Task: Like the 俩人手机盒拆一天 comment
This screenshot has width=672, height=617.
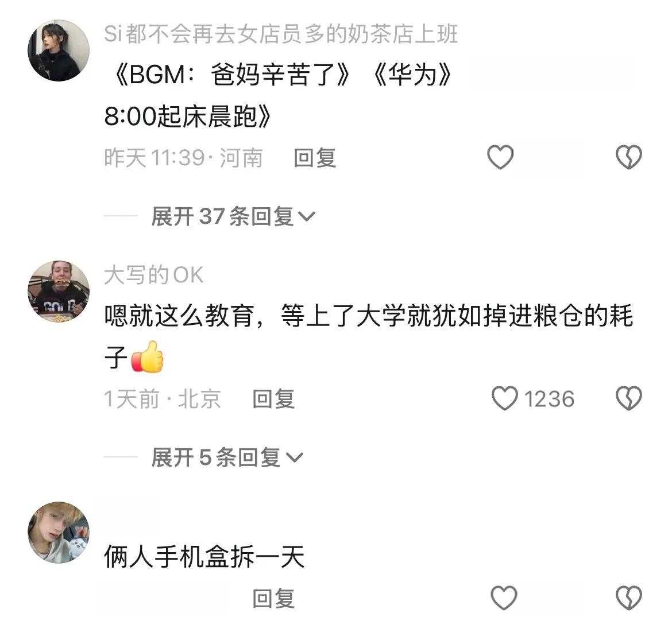Action: click(504, 597)
